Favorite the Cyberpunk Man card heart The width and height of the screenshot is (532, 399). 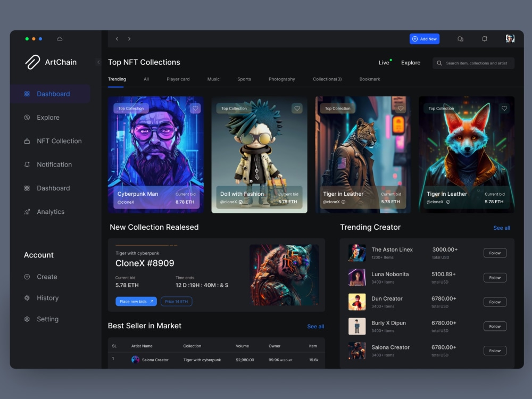[195, 108]
